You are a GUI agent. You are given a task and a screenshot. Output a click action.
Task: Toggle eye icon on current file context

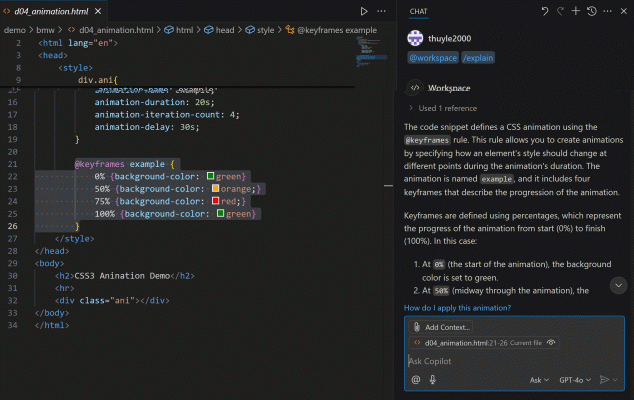[551, 343]
